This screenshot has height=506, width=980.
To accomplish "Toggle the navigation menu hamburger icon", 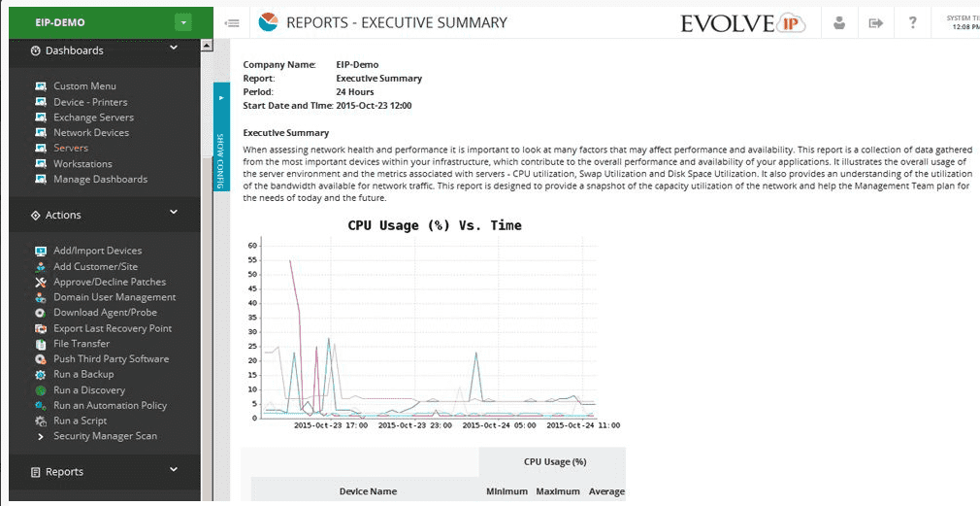I will pos(232,22).
